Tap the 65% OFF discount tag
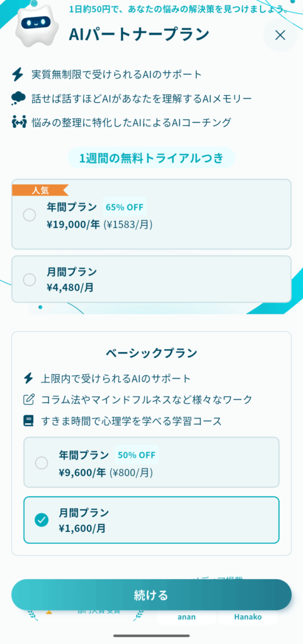 coord(125,206)
